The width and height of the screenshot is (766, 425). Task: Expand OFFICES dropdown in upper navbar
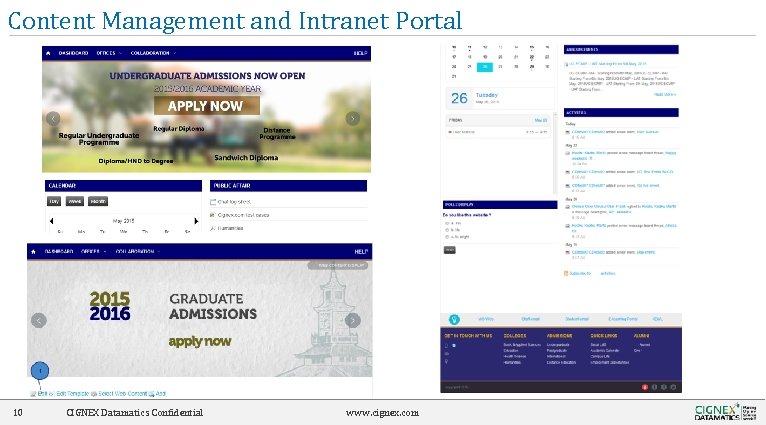(x=109, y=53)
